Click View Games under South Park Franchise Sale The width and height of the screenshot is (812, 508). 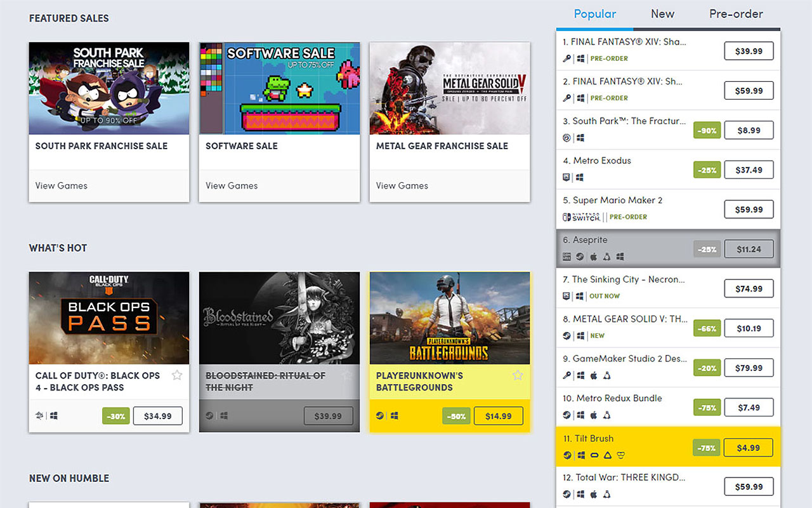62,185
